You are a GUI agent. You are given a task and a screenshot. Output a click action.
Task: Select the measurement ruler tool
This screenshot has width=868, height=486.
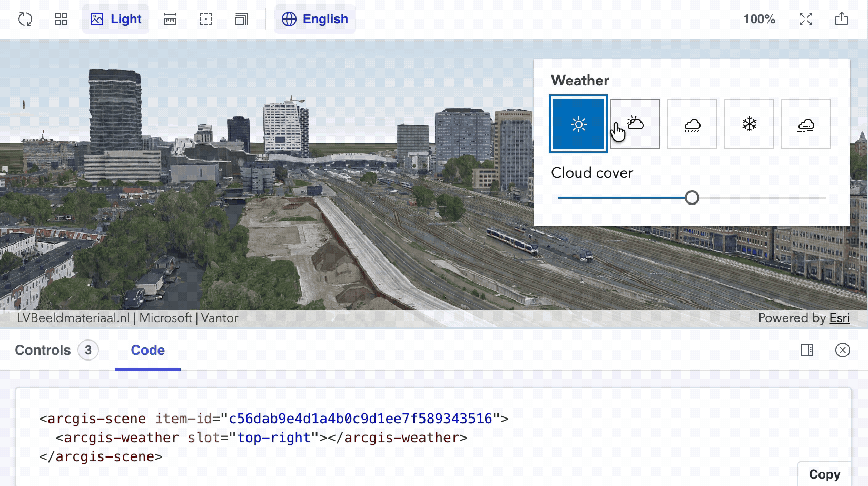coord(170,19)
